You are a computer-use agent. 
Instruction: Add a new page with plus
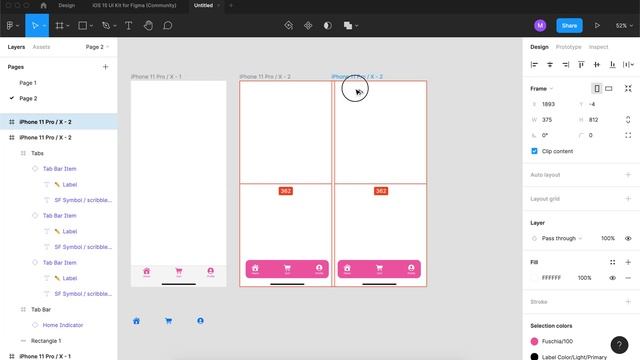click(105, 67)
